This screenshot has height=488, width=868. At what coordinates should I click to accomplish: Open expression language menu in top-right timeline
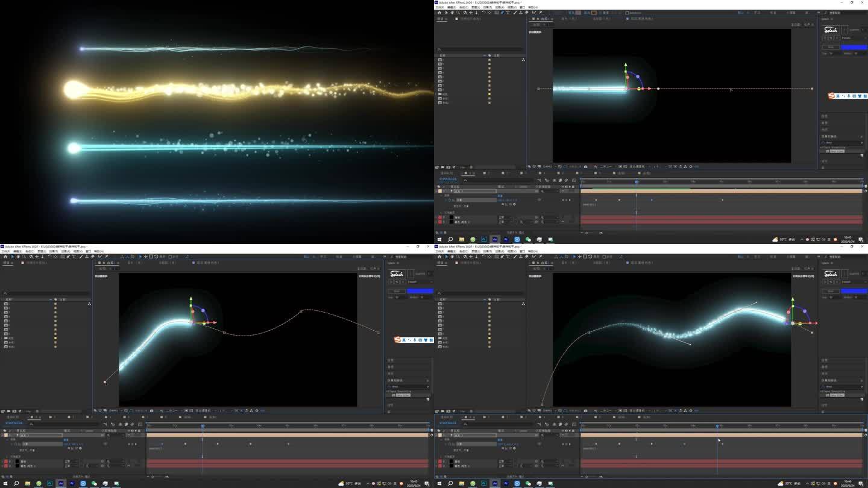(x=514, y=204)
